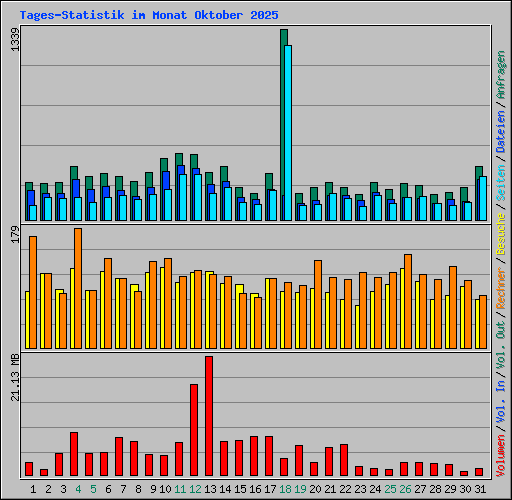Click day 7 on the x-axis

pos(123,489)
